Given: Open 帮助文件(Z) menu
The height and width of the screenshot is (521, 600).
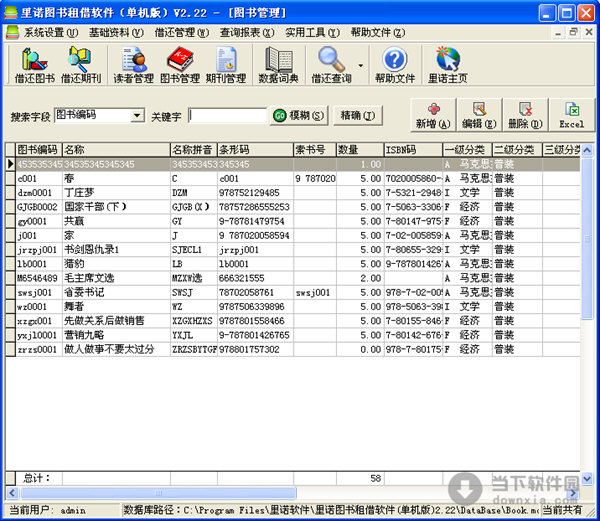Looking at the screenshot, I should tap(378, 33).
